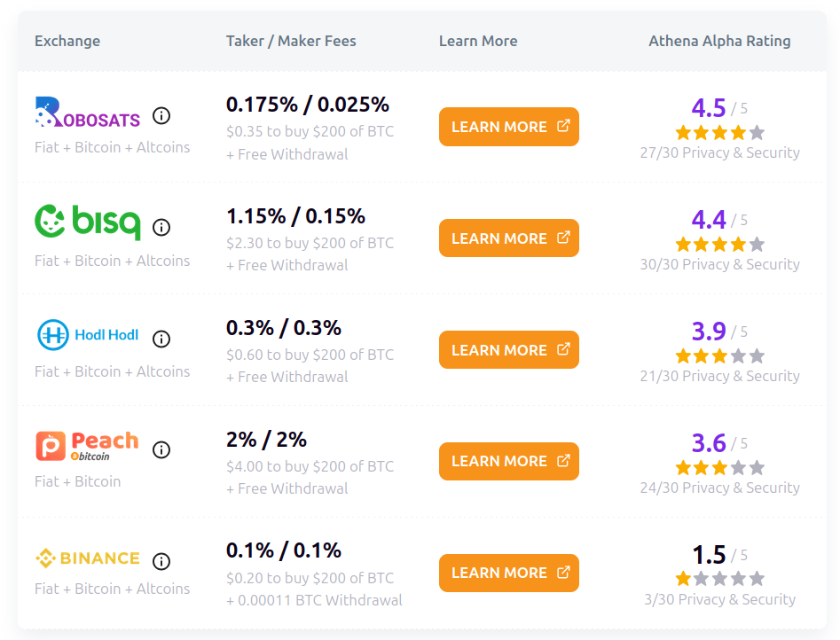The image size is (840, 640).
Task: Click Learn More button for Bisq
Action: (x=509, y=238)
